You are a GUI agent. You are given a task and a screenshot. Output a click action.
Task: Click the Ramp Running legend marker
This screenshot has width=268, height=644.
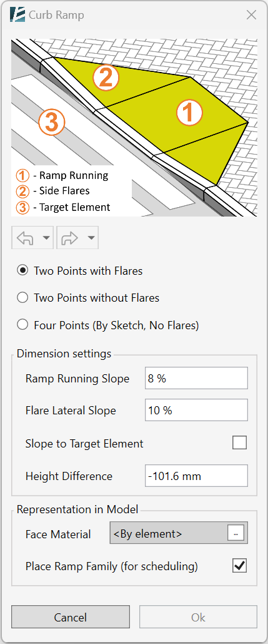(x=22, y=176)
